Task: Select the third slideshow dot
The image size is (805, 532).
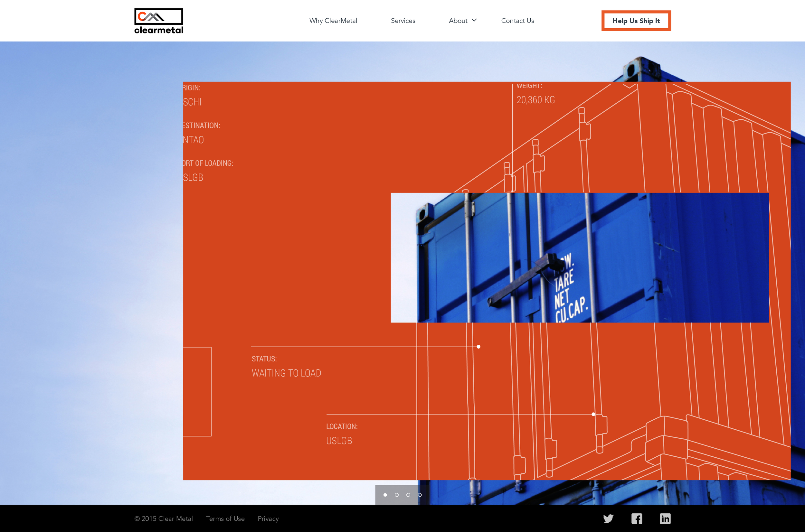Action: pos(408,495)
